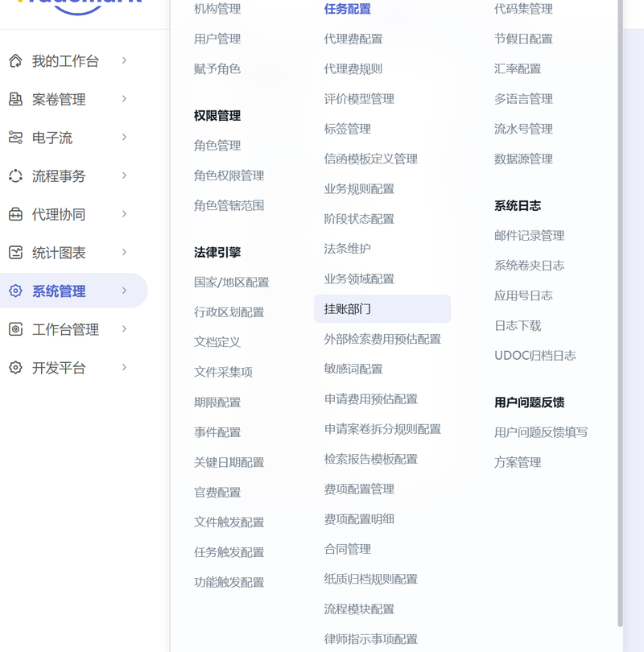Click the 电子流 sidebar icon

15,137
